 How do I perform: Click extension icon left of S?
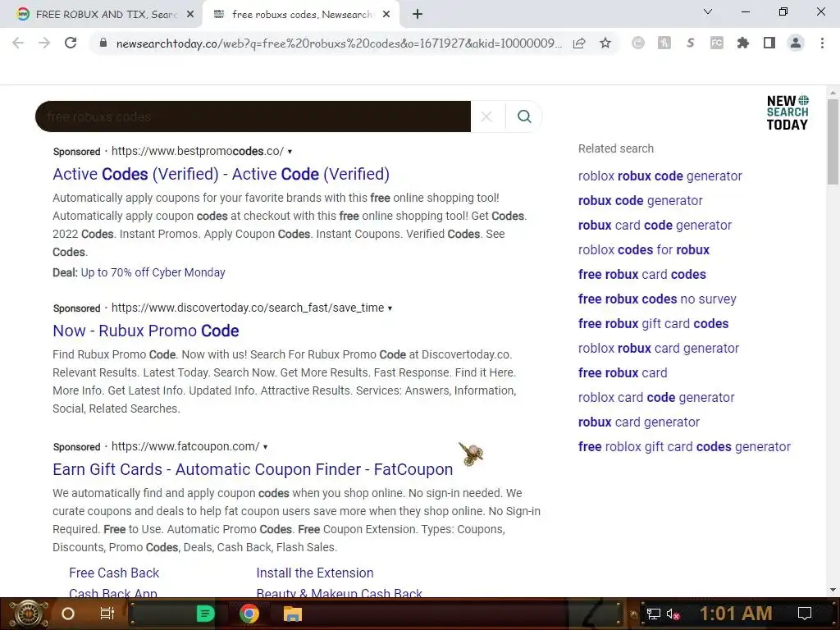664,43
